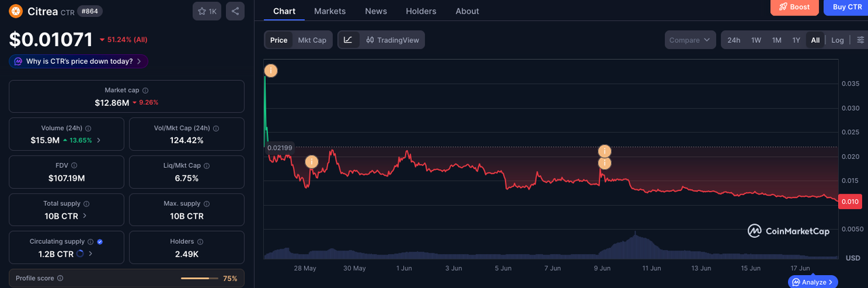
Task: Open the Chart tab
Action: [x=284, y=11]
